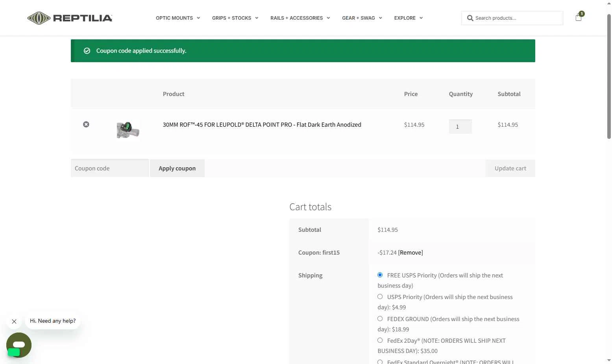Remove the first15 coupon
The width and height of the screenshot is (612, 364).
click(410, 253)
